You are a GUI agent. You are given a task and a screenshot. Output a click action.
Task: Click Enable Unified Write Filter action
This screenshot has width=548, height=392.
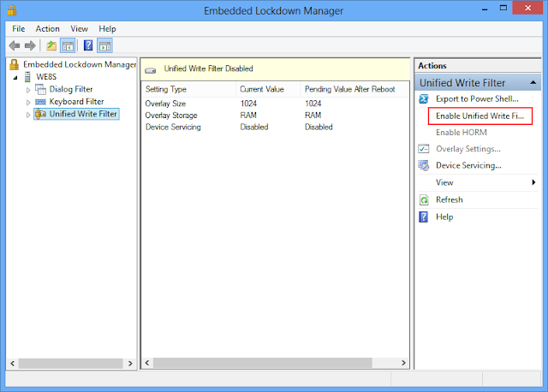pos(479,116)
